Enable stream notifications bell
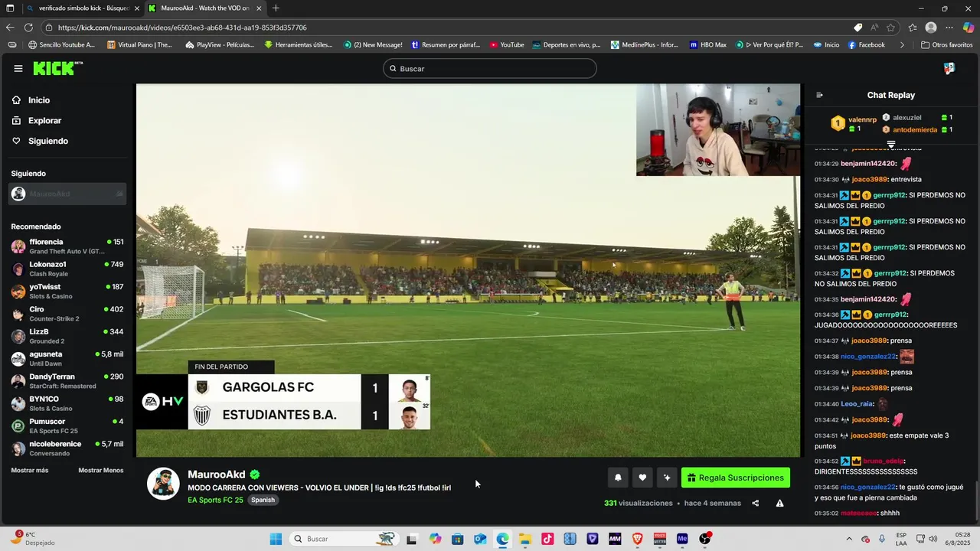 (618, 478)
